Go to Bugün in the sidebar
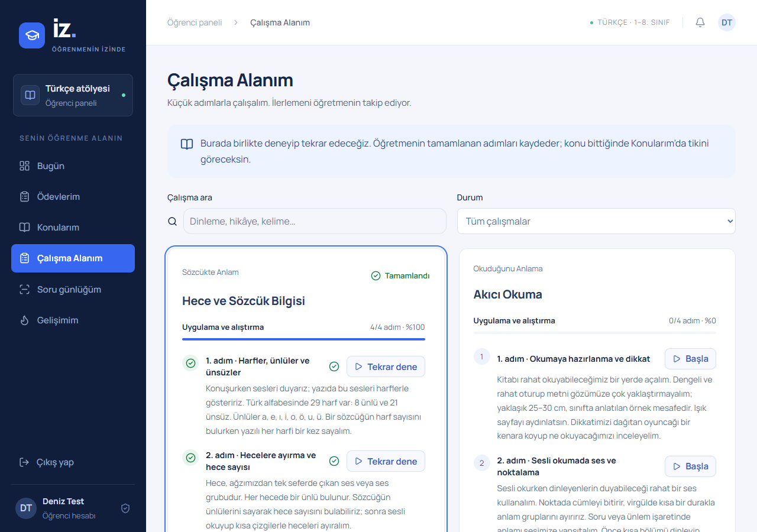 click(73, 166)
